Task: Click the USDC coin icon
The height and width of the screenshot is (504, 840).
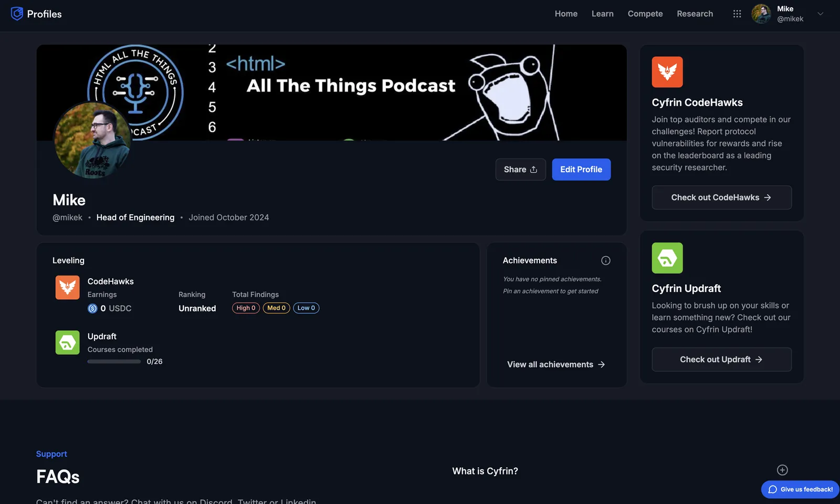Action: point(92,309)
